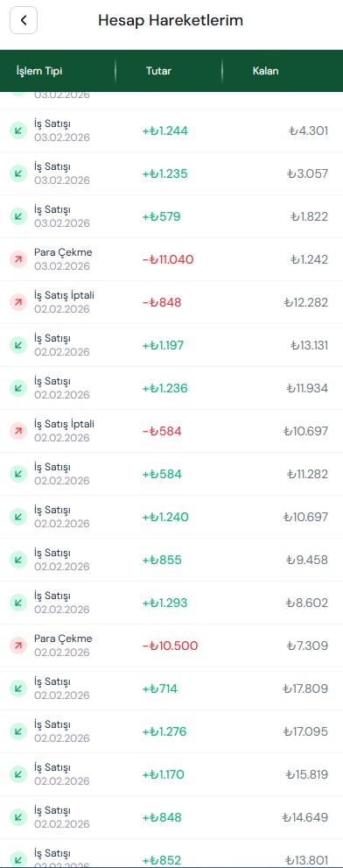Click the Hesap Hareketlerim page title
Viewport: 343px width, 868px height.
pos(171,21)
